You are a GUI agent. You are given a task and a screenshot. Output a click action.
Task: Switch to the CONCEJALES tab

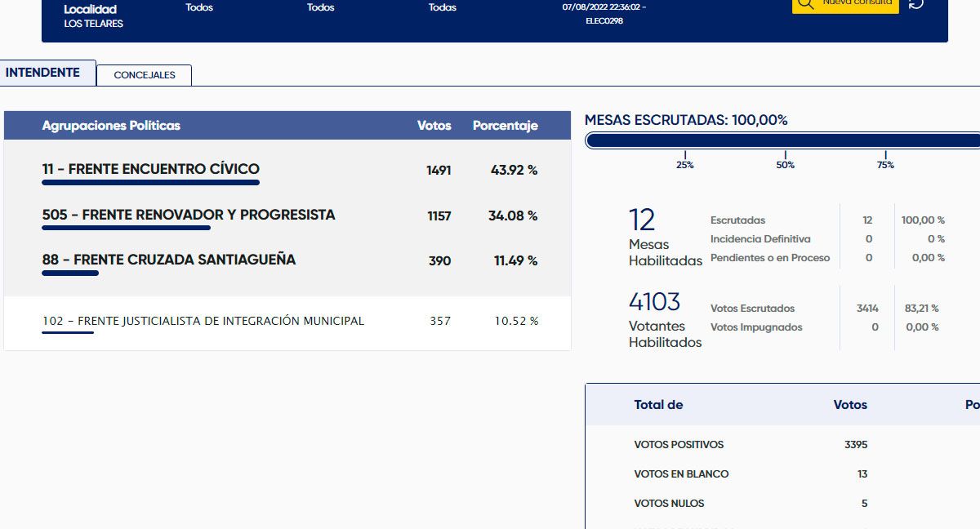point(145,75)
